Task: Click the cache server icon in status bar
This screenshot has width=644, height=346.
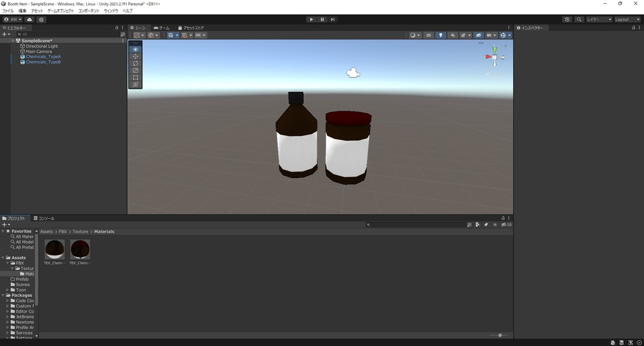Action: (621, 342)
